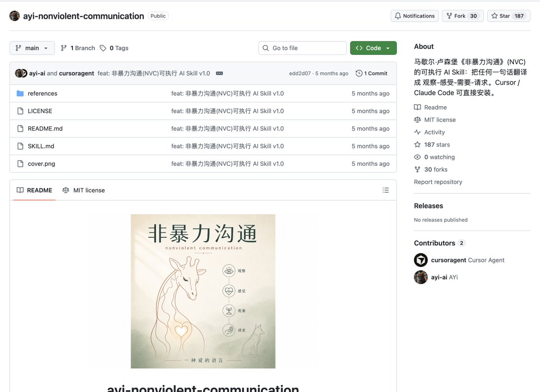This screenshot has width=540, height=392.
Task: Open the README.md file
Action: click(45, 128)
